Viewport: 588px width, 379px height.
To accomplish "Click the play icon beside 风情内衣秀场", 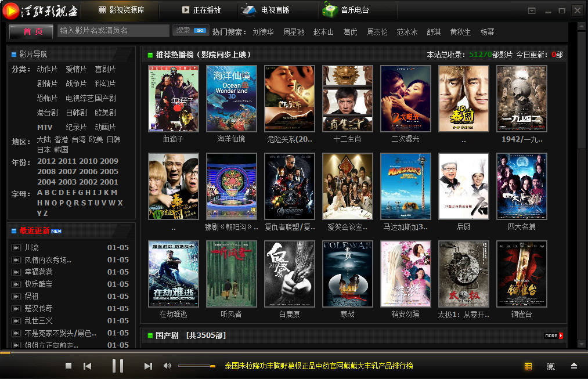I will (x=16, y=260).
